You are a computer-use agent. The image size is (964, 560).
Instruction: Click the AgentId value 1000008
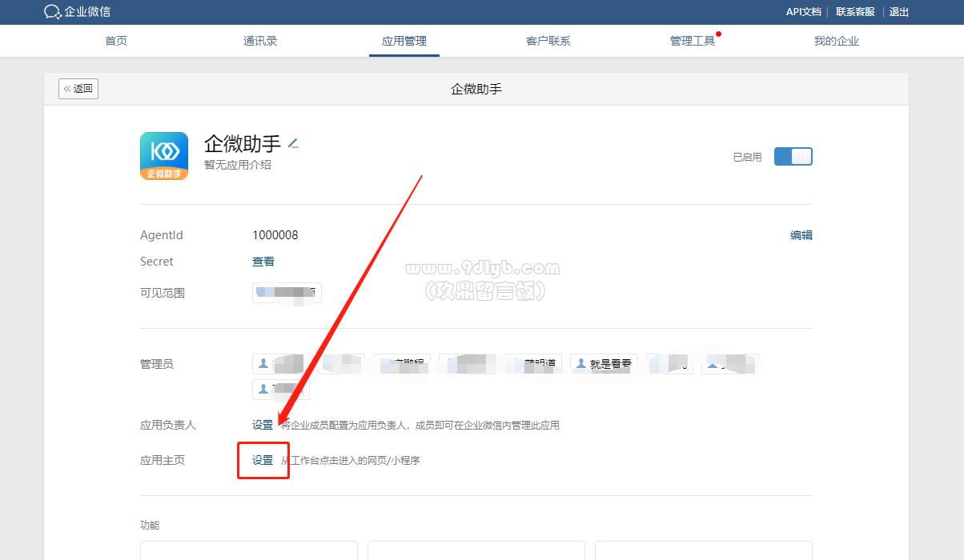[275, 235]
